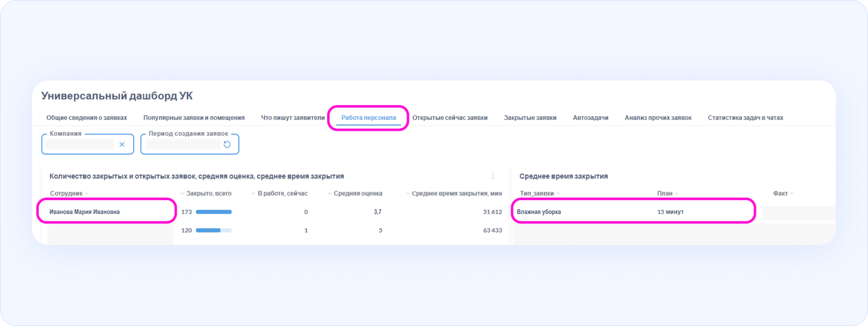Click the progress bar next to 120
The image size is (868, 326).
(213, 230)
